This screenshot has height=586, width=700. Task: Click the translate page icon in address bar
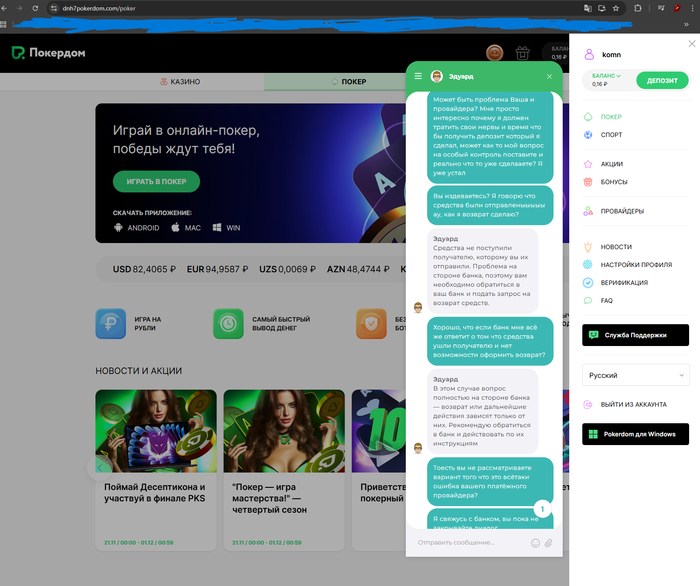pos(588,8)
